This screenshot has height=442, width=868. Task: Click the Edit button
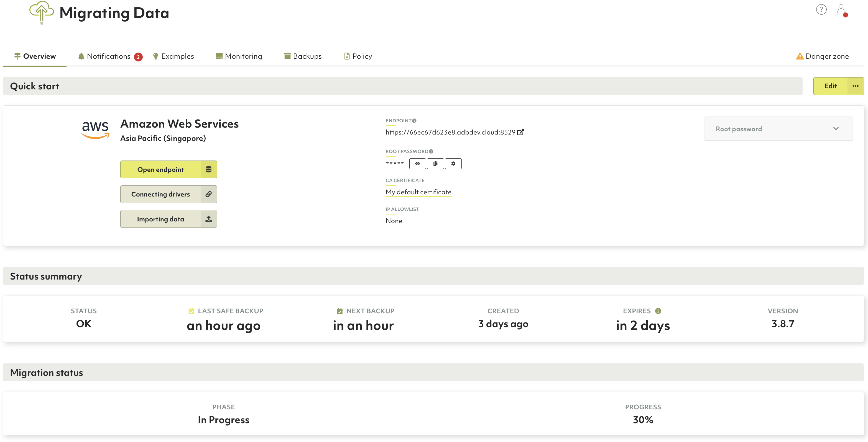[830, 86]
